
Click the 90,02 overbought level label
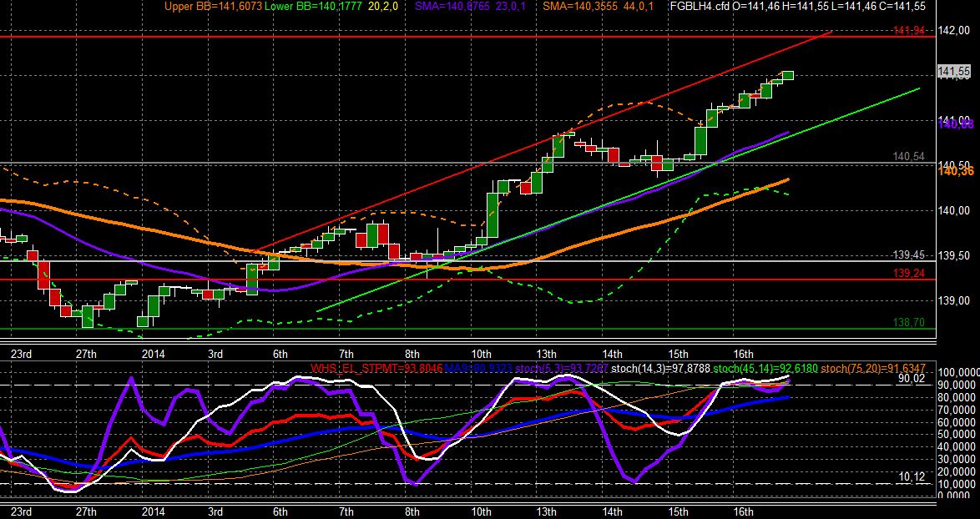pos(911,379)
